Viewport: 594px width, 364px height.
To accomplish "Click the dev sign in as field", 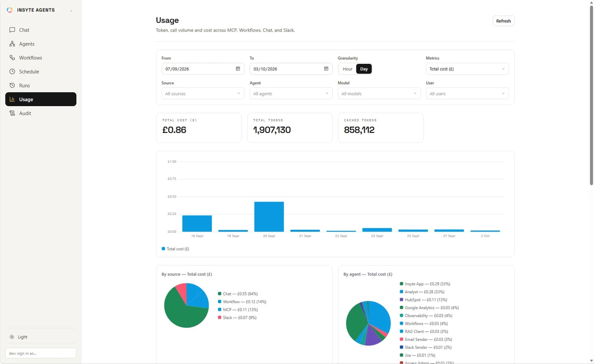I will pos(41,353).
